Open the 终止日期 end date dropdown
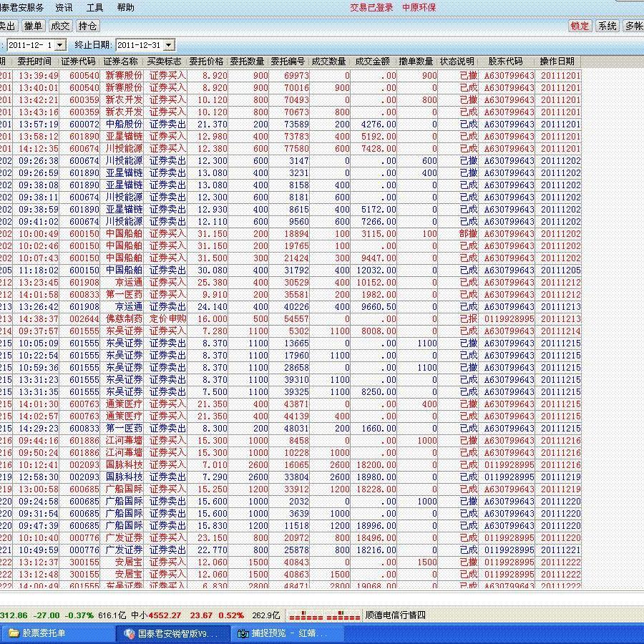This screenshot has height=644, width=644. [169, 45]
